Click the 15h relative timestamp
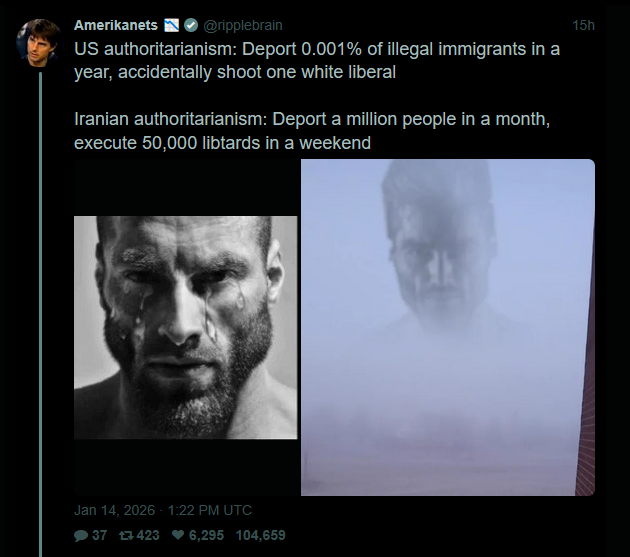Screen dimensions: 630x557 (583, 25)
